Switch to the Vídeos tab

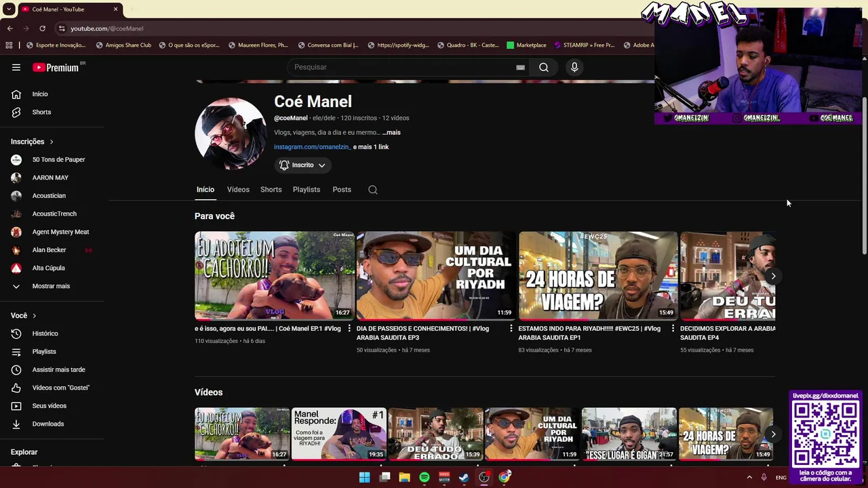tap(238, 190)
